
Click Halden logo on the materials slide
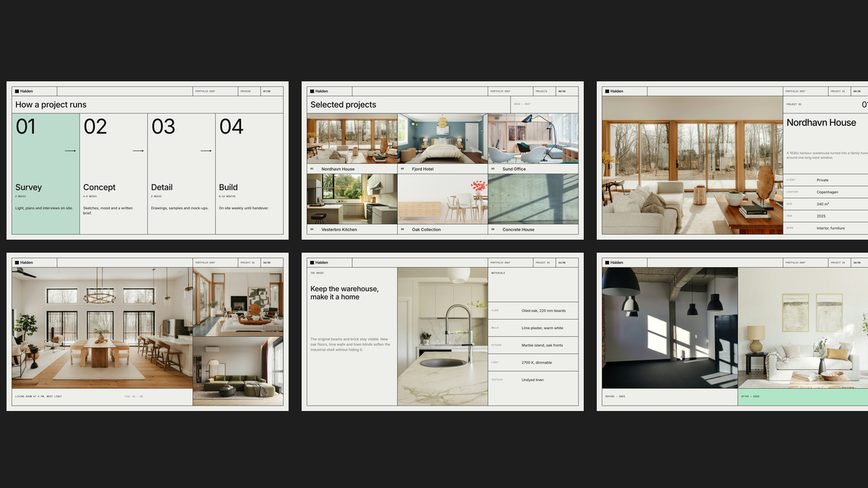click(x=319, y=262)
